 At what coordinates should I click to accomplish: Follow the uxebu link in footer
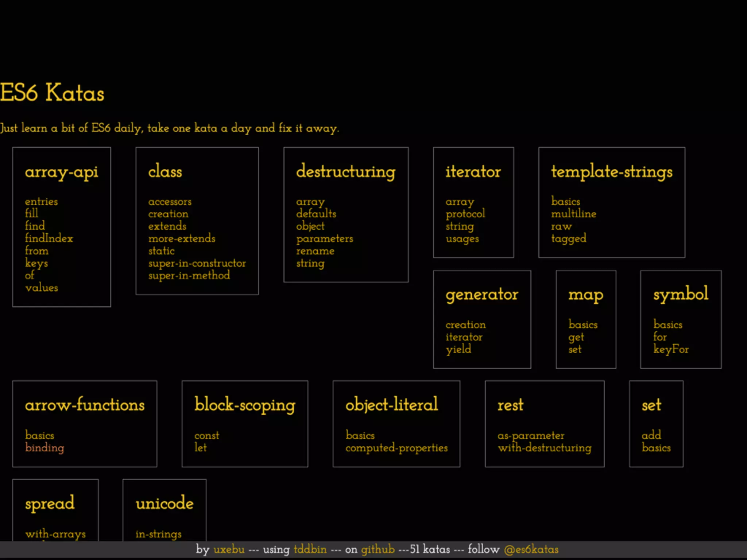(229, 549)
